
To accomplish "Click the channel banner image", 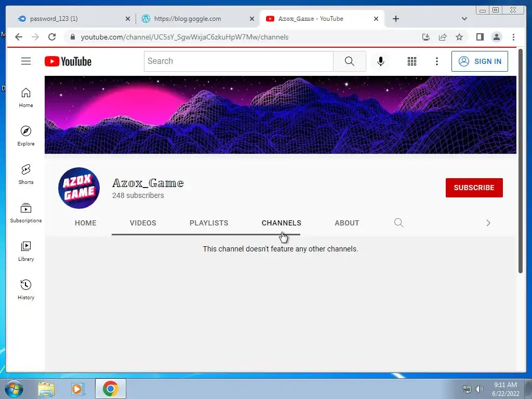I will click(280, 115).
